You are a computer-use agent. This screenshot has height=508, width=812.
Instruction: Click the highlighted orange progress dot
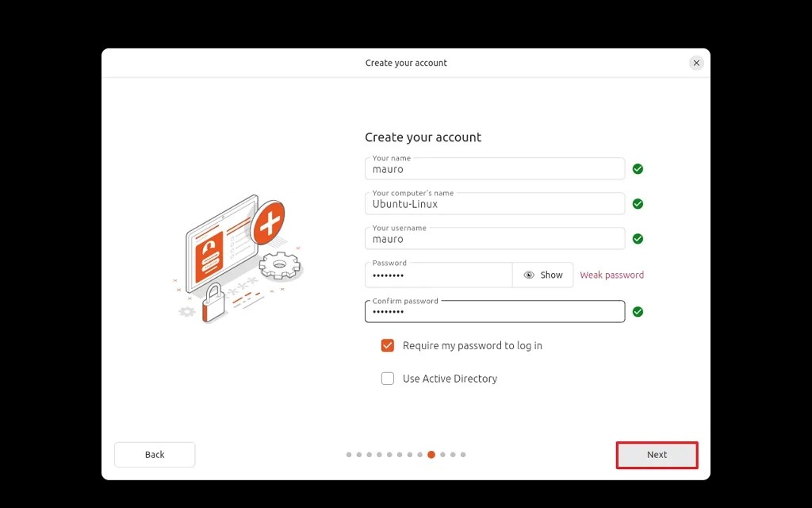(431, 455)
